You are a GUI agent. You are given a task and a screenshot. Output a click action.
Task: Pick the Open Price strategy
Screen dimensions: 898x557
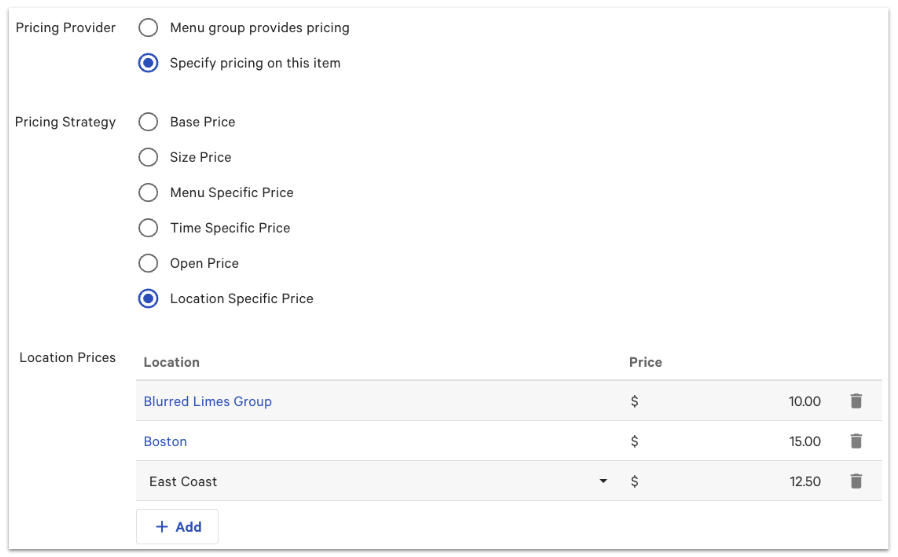click(x=148, y=263)
